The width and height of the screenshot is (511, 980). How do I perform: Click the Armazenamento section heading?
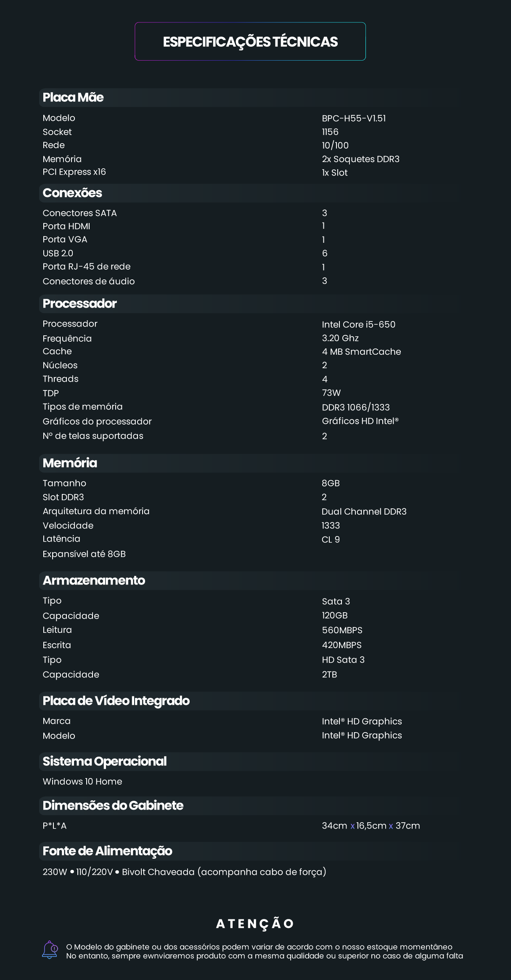tap(94, 581)
